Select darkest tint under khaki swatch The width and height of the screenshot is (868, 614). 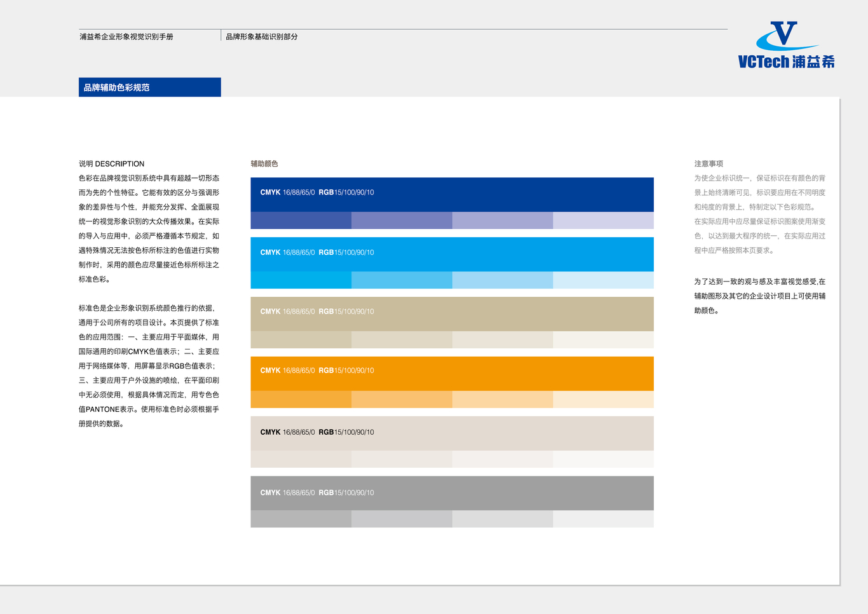coord(301,339)
